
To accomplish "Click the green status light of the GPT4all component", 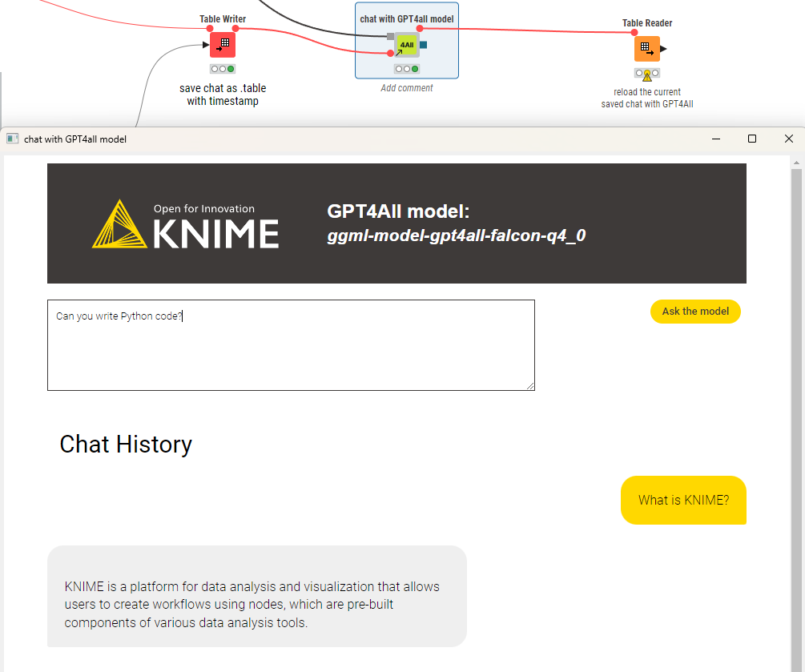I will 416,69.
